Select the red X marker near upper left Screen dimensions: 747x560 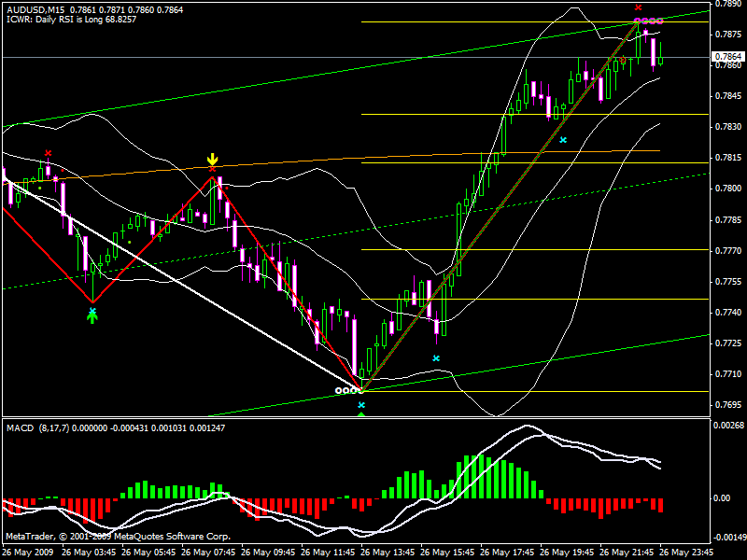click(x=49, y=152)
